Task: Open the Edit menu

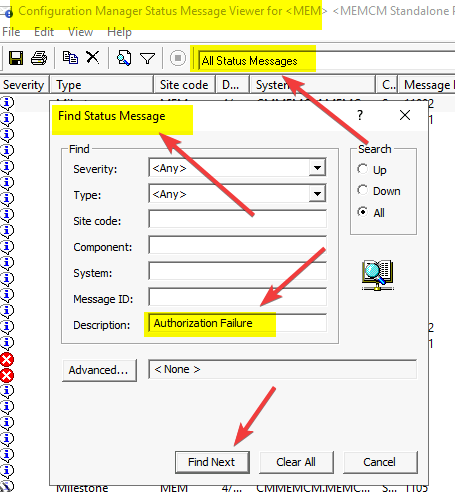Action: pos(44,32)
